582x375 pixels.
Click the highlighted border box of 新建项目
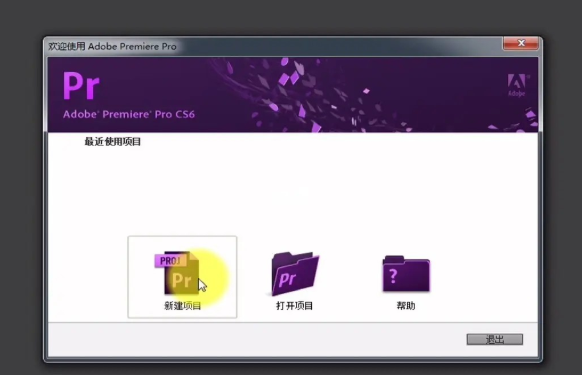tap(182, 277)
